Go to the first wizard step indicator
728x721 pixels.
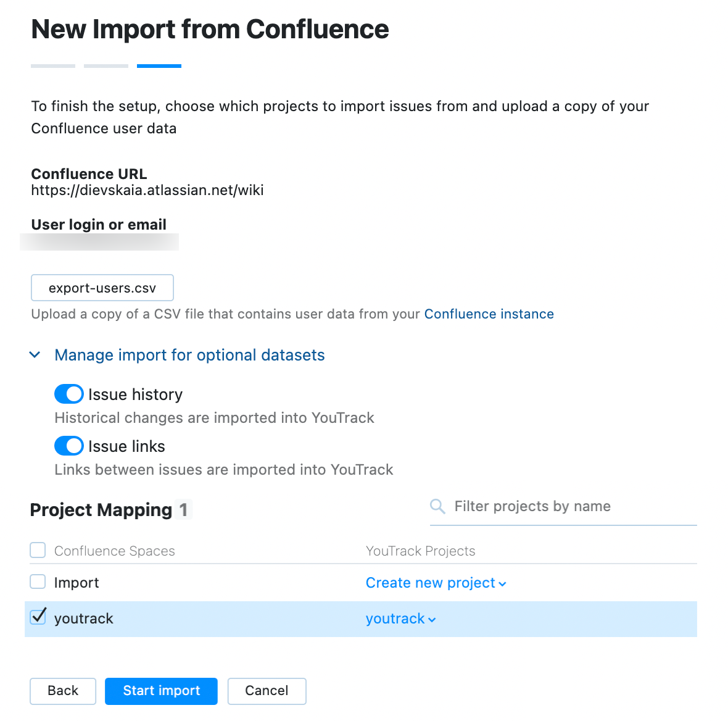pos(52,65)
